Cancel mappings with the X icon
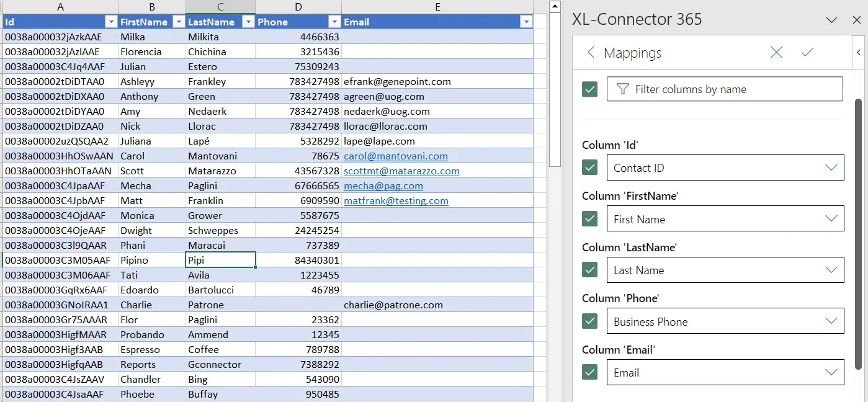Viewport: 868px width, 402px height. click(776, 53)
